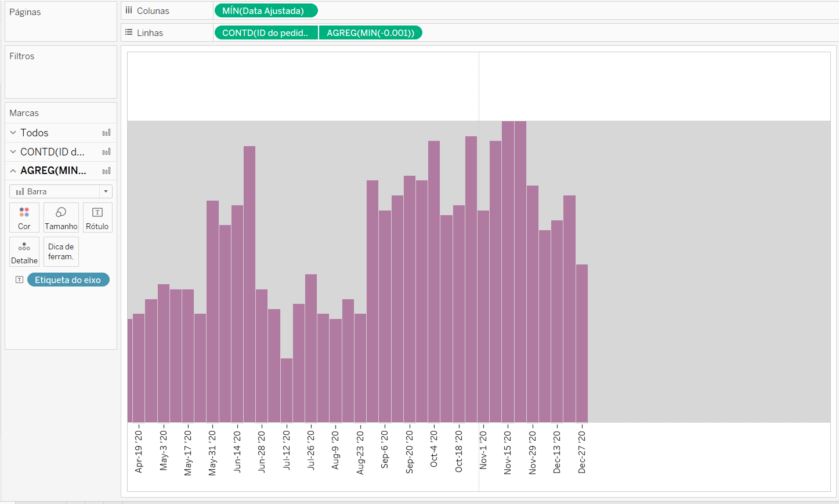Click bar chart icon beside AGREG(MIN...
This screenshot has width=839, height=504.
coord(107,171)
